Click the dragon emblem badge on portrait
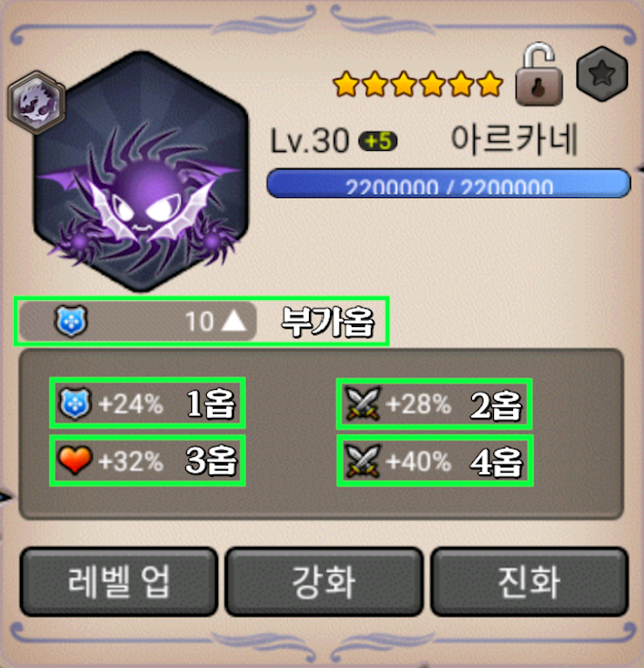Screen dimensions: 644x668 pyautogui.click(x=37, y=102)
